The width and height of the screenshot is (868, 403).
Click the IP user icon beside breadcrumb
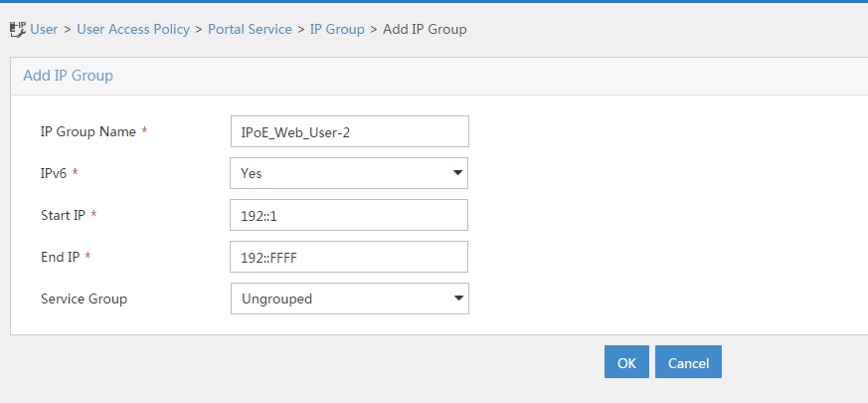(18, 30)
